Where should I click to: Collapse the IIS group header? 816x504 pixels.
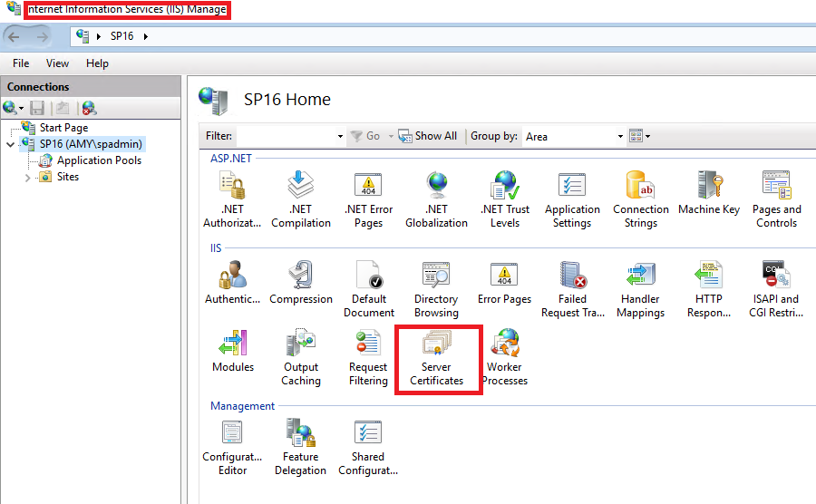pyautogui.click(x=216, y=248)
